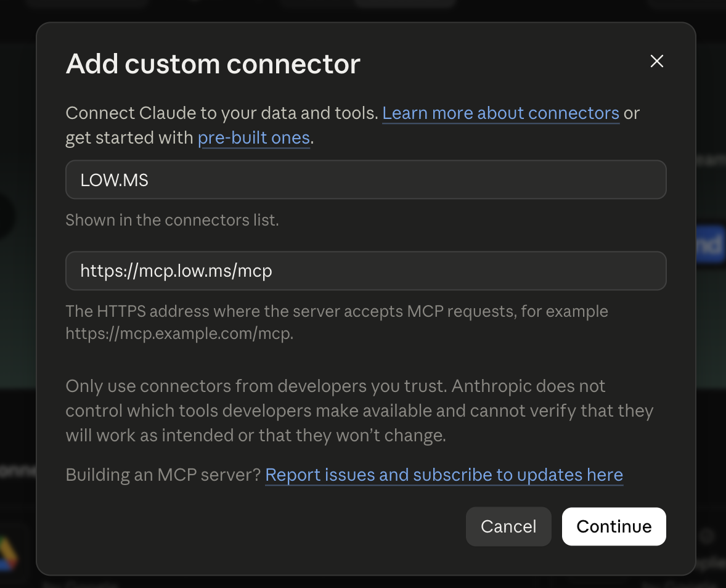Screen dimensions: 726x588
Task: Click the Shown in the connectors list hint
Action: coord(172,221)
